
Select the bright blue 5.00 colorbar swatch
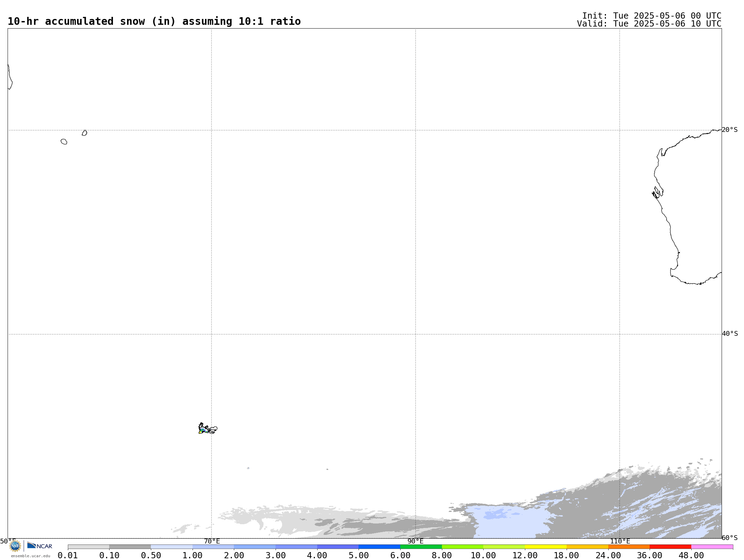(380, 547)
